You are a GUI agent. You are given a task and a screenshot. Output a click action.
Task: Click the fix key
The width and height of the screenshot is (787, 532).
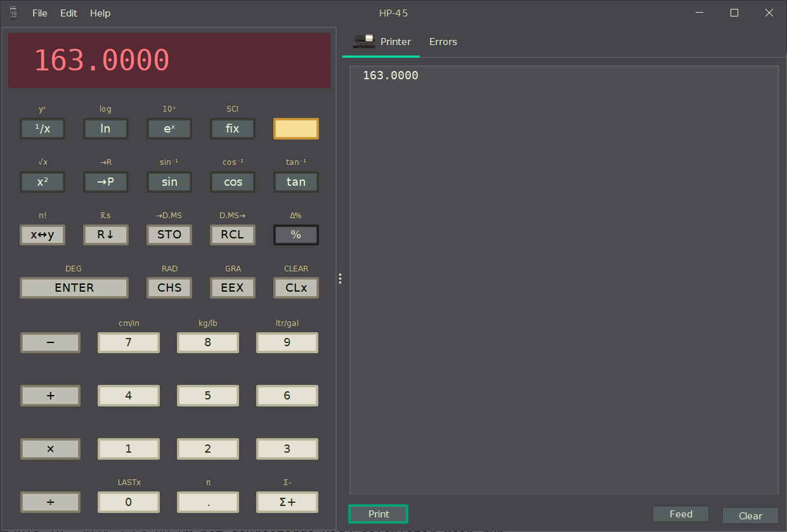click(x=233, y=129)
